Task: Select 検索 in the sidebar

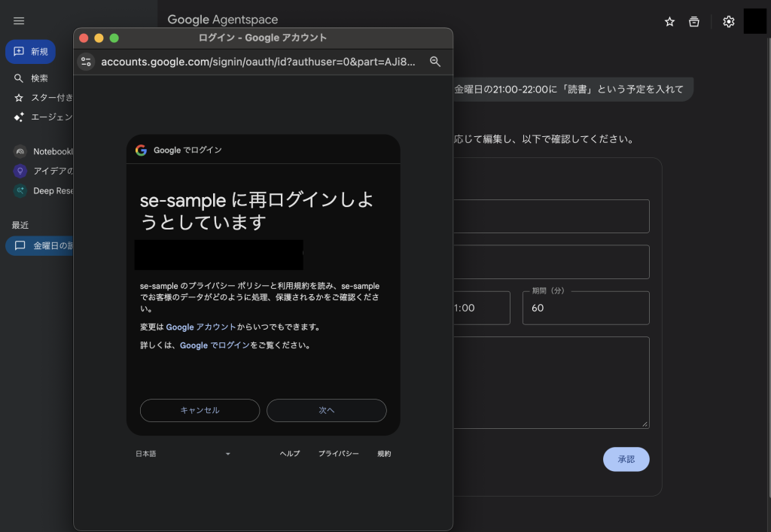Action: 39,78
